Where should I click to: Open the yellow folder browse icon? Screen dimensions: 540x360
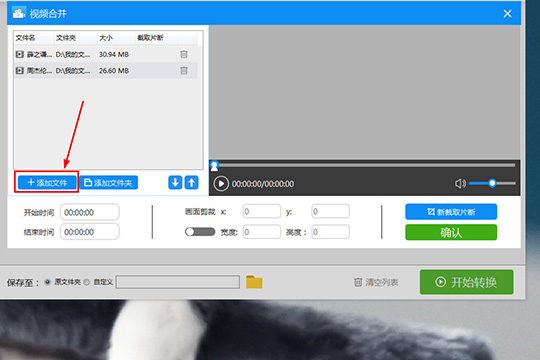click(x=254, y=282)
